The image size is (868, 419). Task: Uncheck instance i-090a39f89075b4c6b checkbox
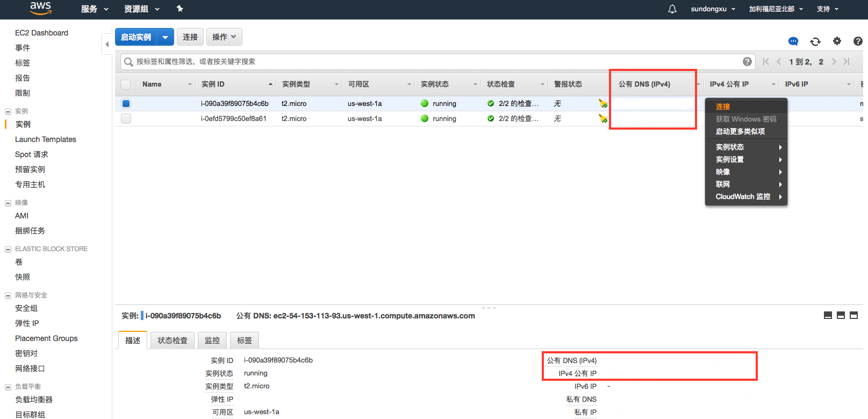[x=126, y=103]
